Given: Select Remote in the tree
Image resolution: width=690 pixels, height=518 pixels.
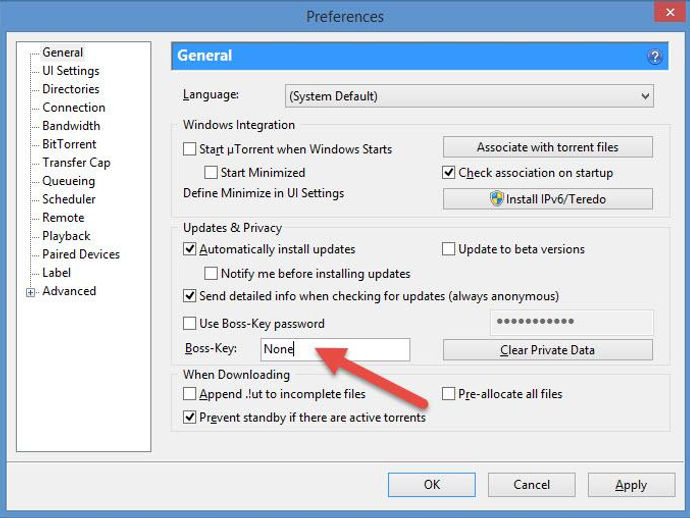Looking at the screenshot, I should coord(63,217).
